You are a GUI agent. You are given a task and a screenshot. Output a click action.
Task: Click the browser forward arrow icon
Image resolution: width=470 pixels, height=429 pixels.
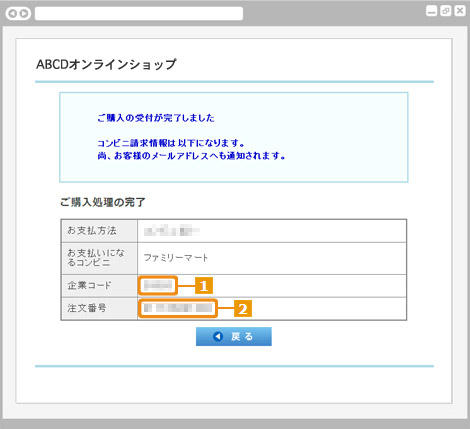(24, 13)
